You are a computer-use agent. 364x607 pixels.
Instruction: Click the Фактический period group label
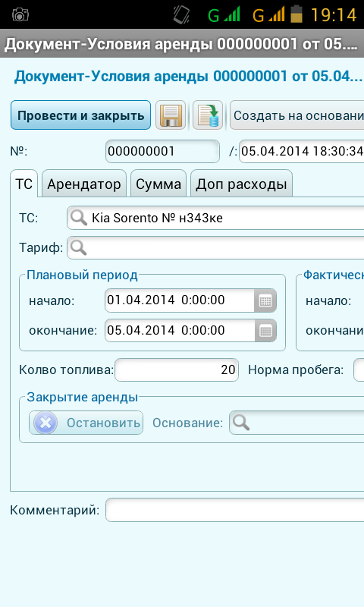334,275
